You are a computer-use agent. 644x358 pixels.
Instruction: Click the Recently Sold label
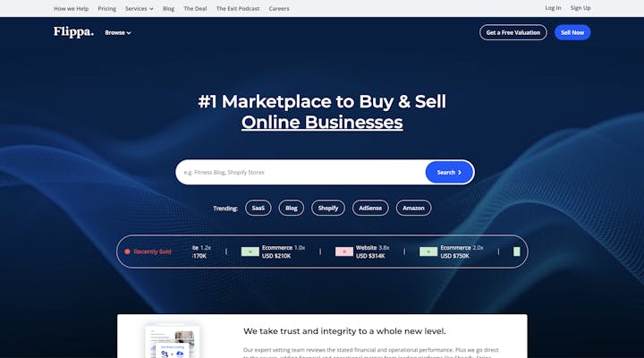152,251
